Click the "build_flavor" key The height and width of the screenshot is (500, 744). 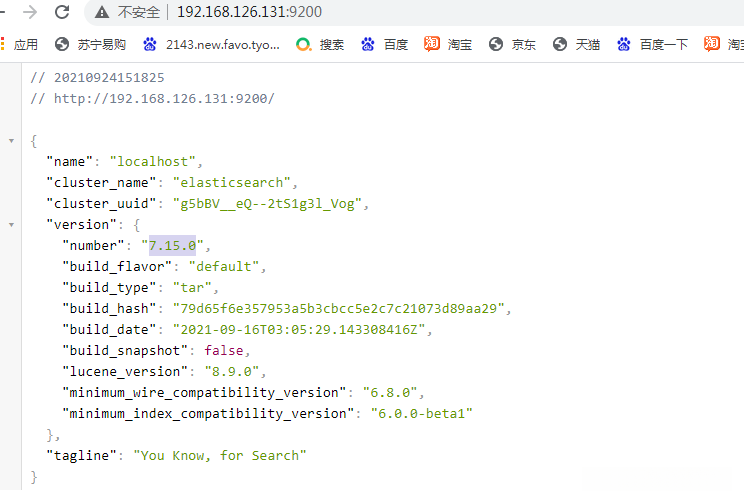(117, 267)
